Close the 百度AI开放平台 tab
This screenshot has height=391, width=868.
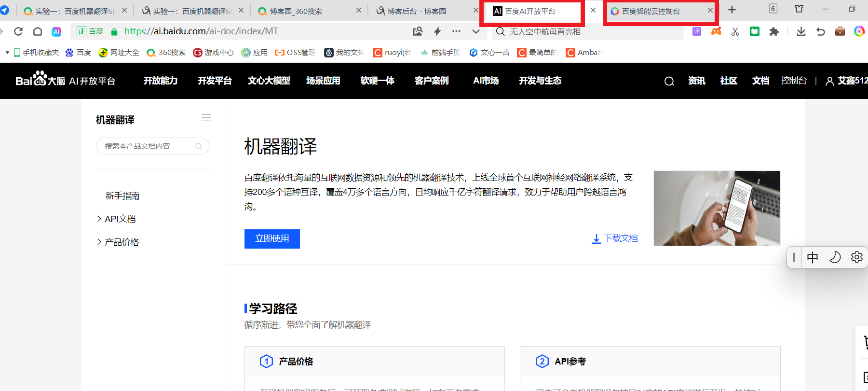(593, 10)
